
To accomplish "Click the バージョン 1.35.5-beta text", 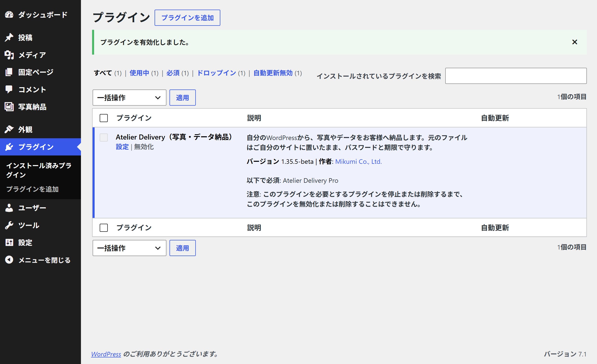I will (280, 162).
